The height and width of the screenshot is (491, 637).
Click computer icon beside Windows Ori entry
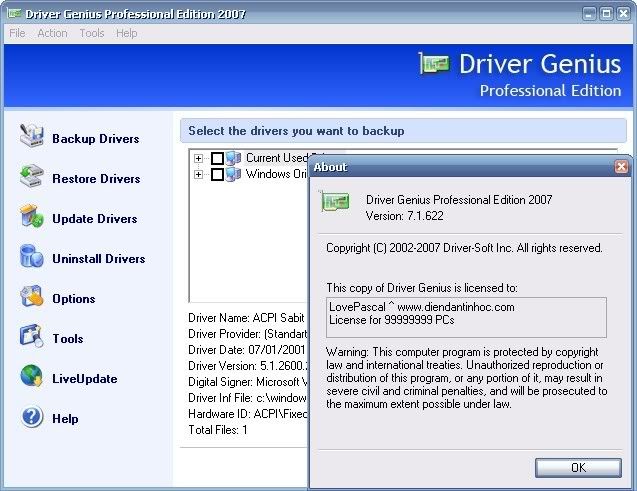point(234,174)
